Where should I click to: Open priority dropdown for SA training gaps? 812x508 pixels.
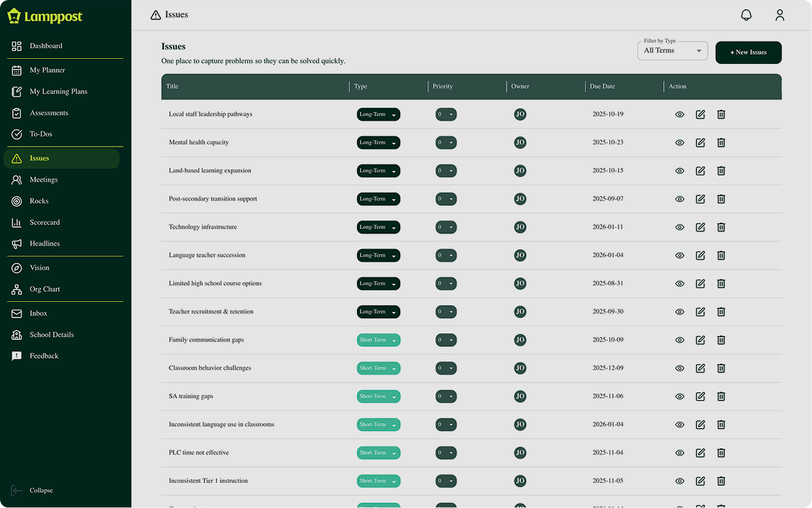pyautogui.click(x=446, y=396)
